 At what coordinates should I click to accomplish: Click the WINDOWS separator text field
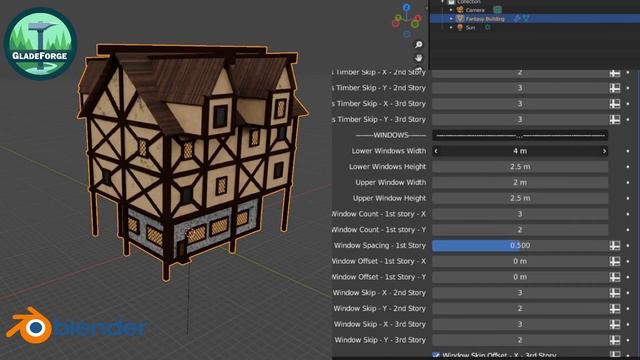pos(520,135)
